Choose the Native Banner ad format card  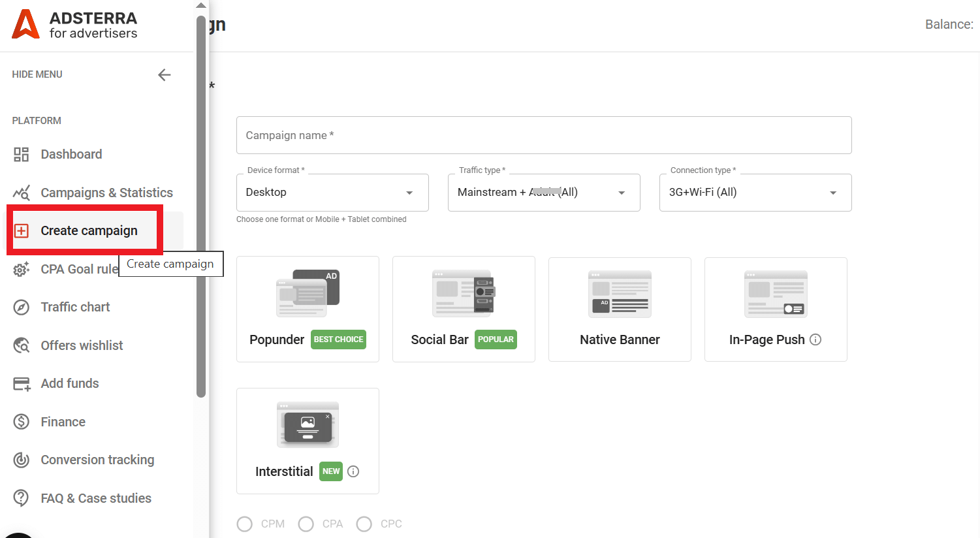[x=620, y=309]
